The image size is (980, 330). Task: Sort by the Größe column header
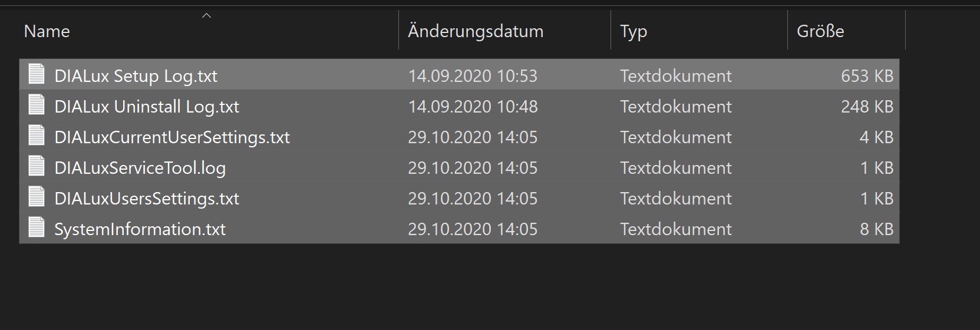click(x=820, y=31)
